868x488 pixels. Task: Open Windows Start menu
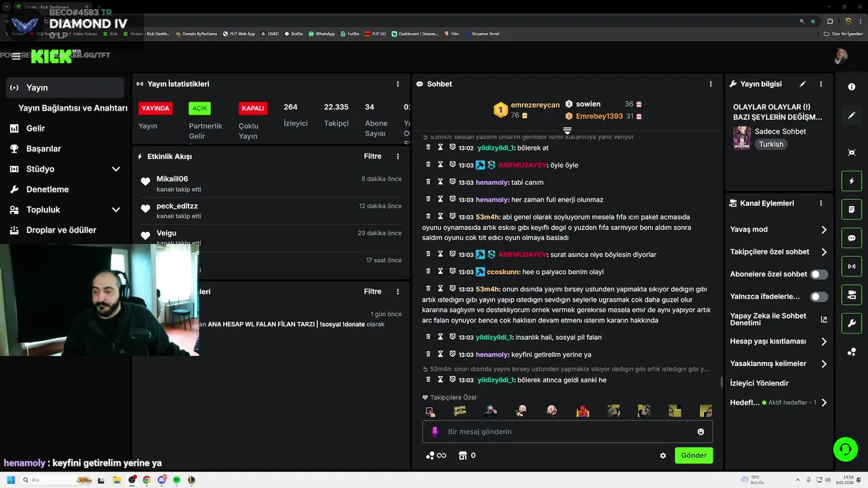tap(11, 480)
